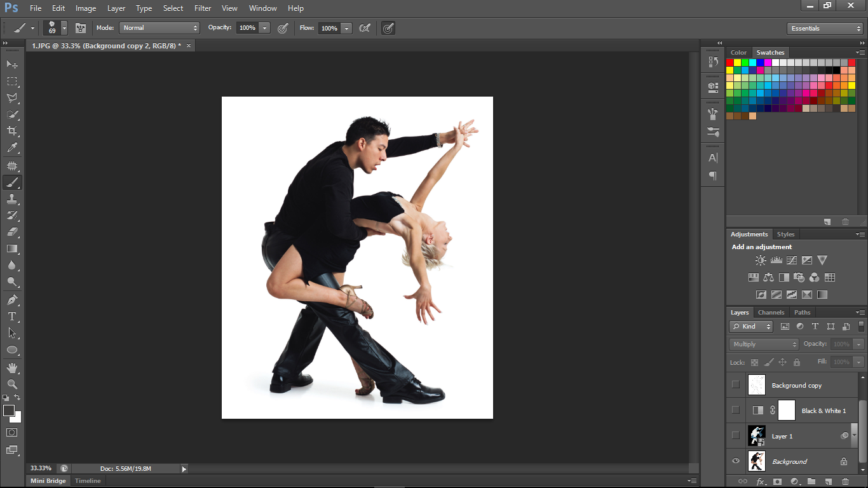The image size is (868, 488).
Task: Select the Pen tool
Action: 12,299
